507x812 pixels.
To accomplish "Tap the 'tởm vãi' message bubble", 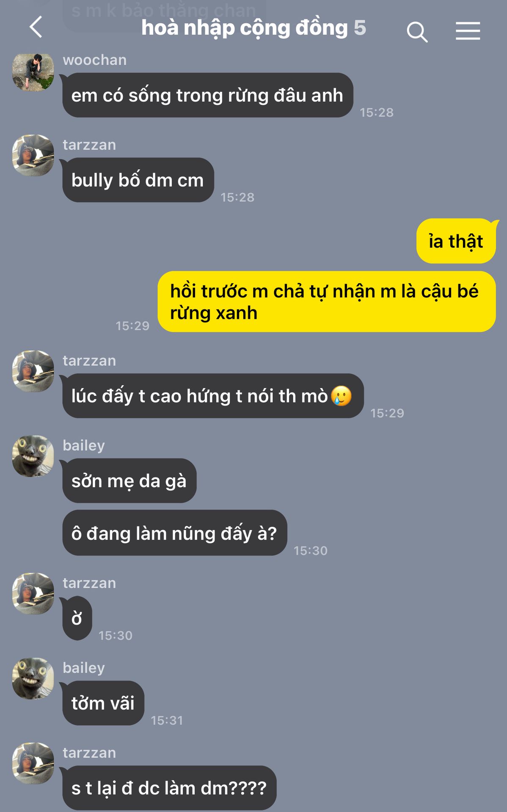I will pos(103,703).
